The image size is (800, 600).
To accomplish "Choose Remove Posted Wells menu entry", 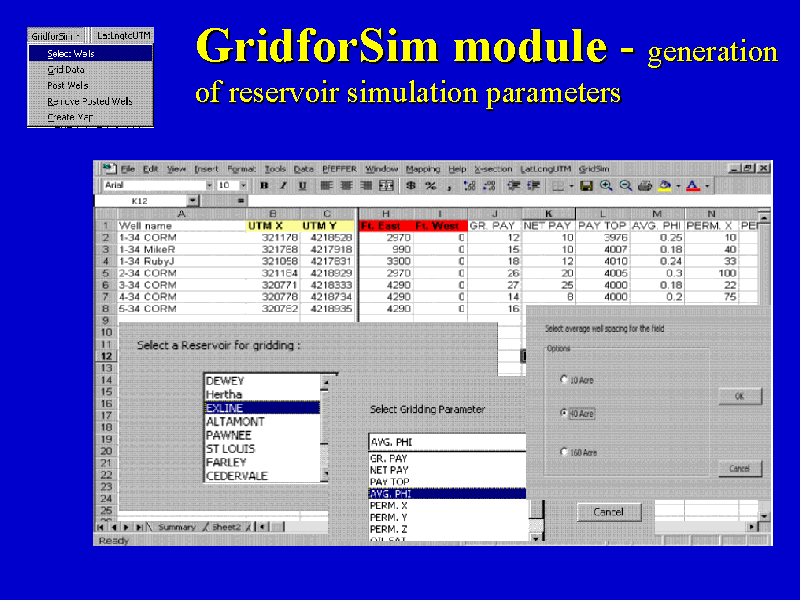I will click(90, 101).
